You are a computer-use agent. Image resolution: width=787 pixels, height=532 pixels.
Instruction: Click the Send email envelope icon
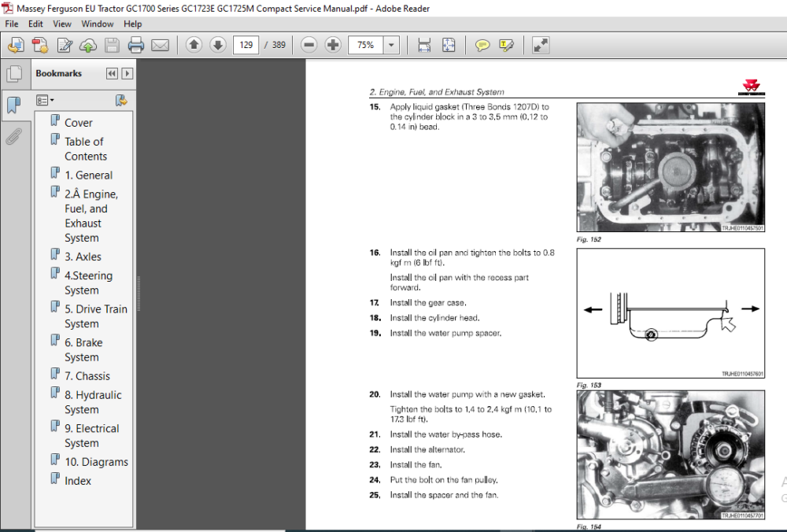(160, 45)
